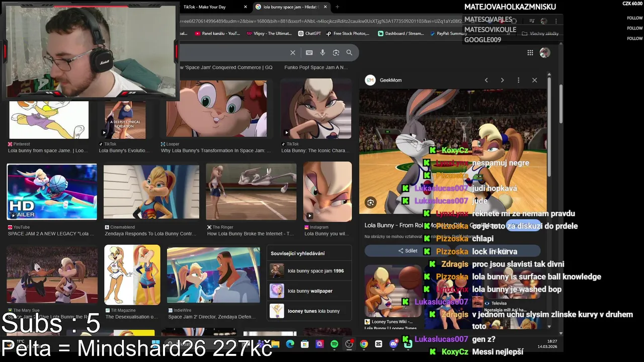The height and width of the screenshot is (362, 644).
Task: Open the preview panel's more options menu
Action: [x=518, y=80]
